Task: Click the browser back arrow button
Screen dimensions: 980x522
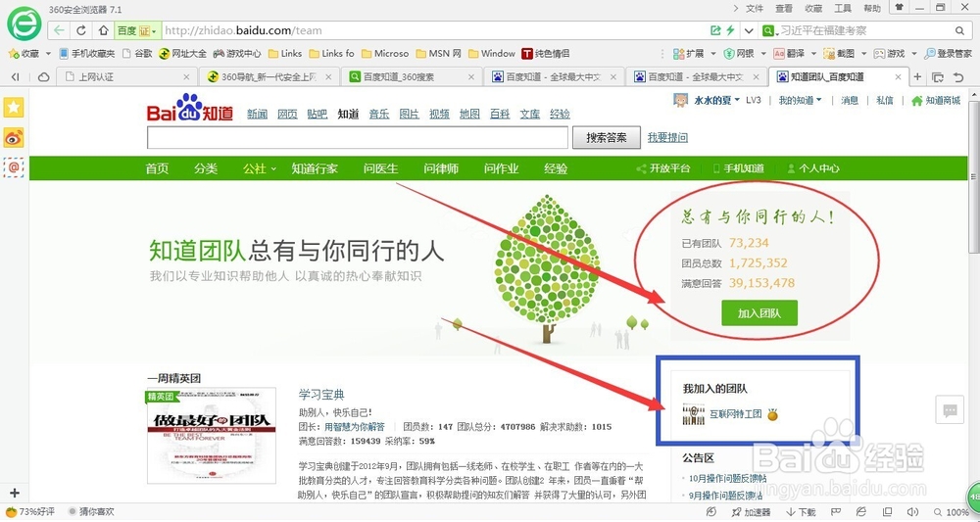Action: 59,30
